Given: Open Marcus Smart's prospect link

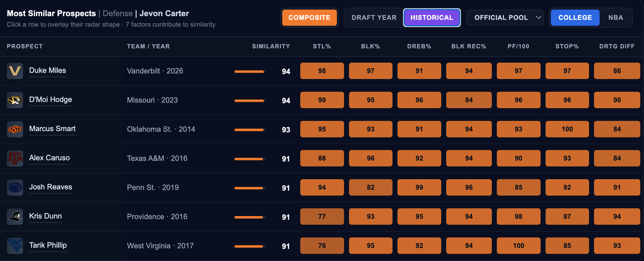Looking at the screenshot, I should coord(52,129).
